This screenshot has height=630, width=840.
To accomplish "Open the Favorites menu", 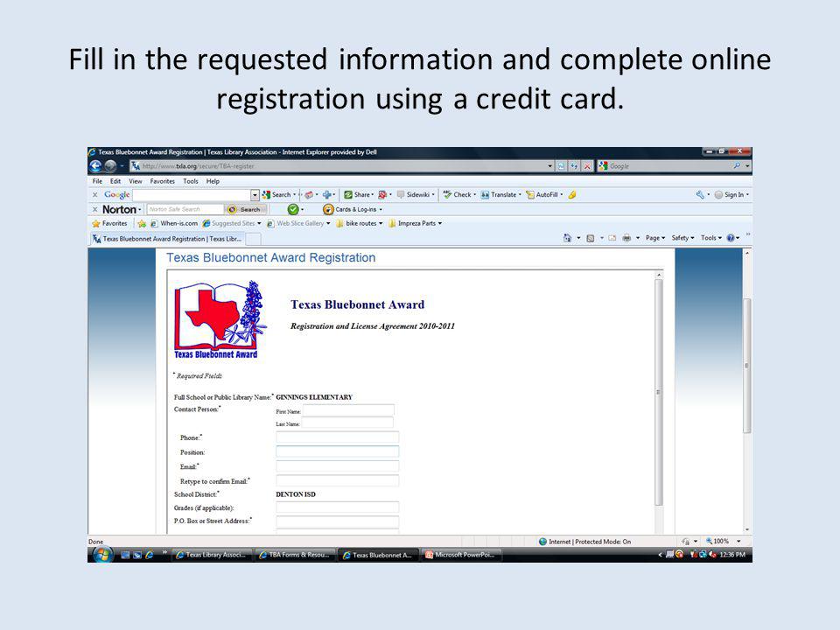I will pos(163,181).
